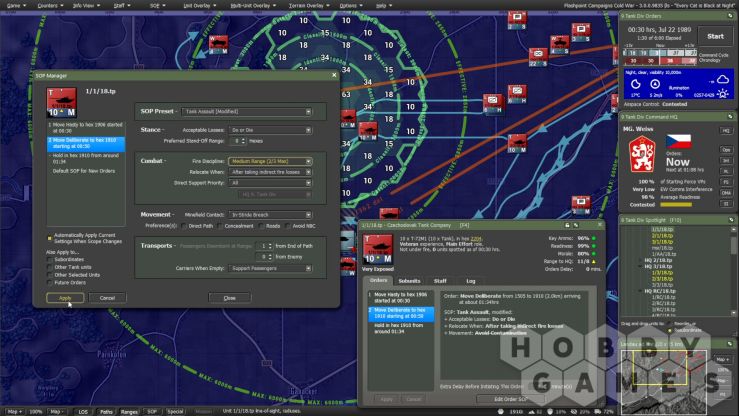
Task: Click the Edit Order SOP button
Action: point(510,399)
